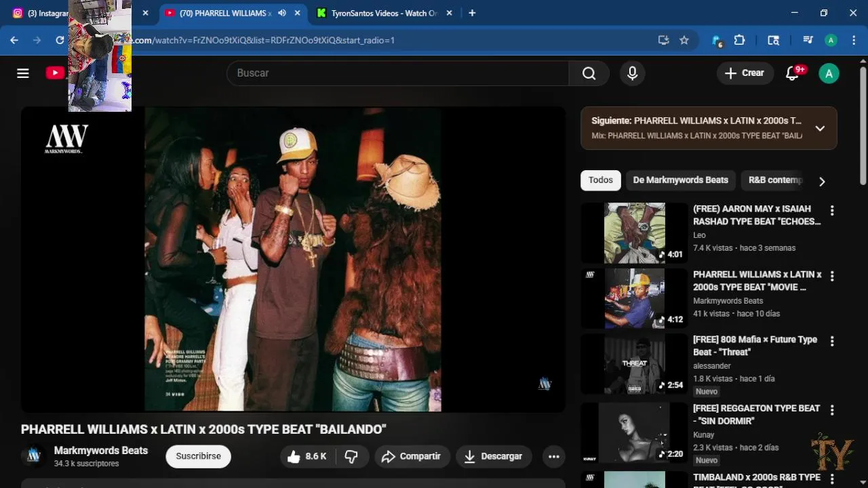Open the extension icon with badge 6
Viewport: 868px width, 488px height.
(x=717, y=41)
